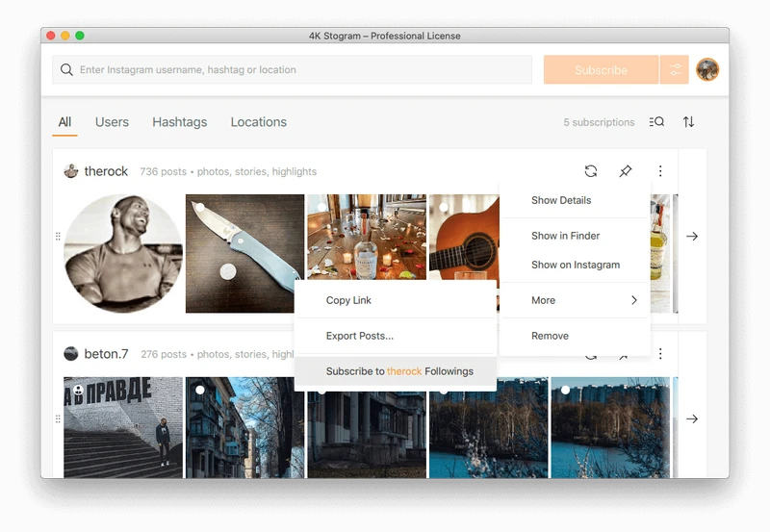Open beton.7 username label

106,354
